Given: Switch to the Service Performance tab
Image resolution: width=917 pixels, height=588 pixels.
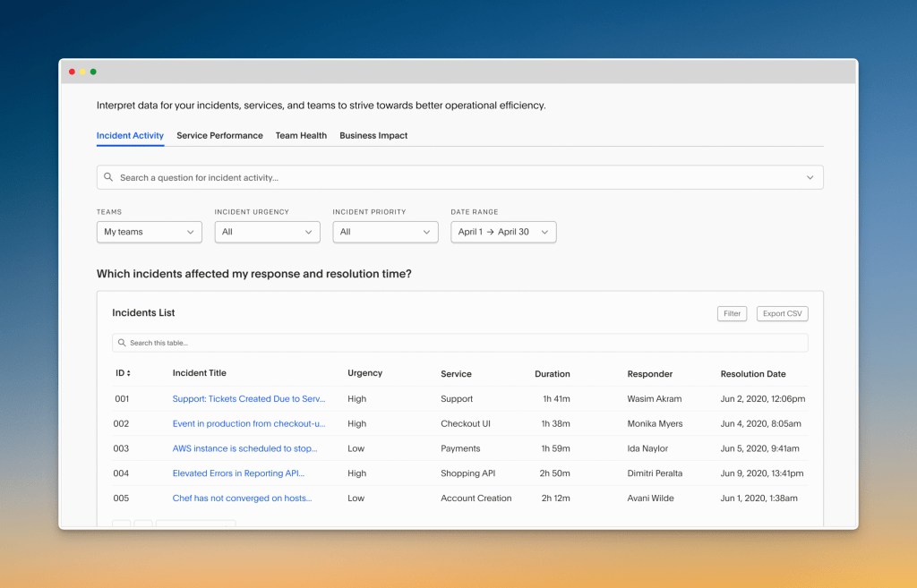Looking at the screenshot, I should pyautogui.click(x=219, y=135).
